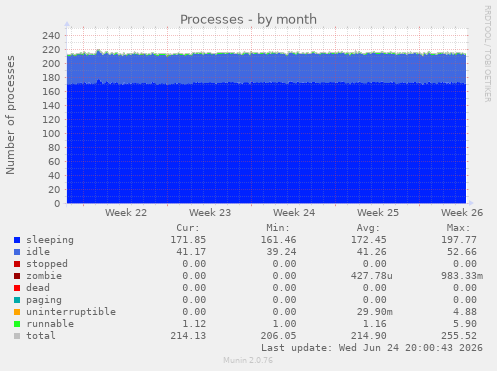This screenshot has height=371, width=497.
Task: Click uninterruptible maximum value 4.88
Action: point(465,312)
